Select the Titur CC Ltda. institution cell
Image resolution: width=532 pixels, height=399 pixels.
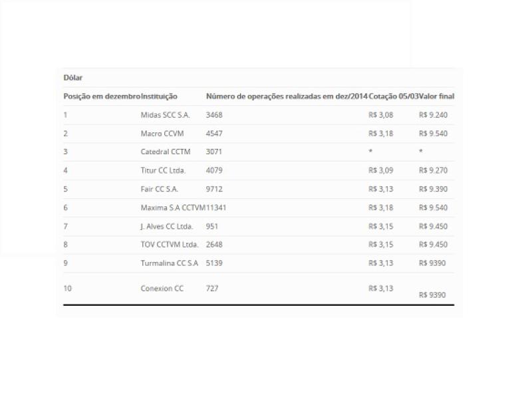click(x=163, y=170)
